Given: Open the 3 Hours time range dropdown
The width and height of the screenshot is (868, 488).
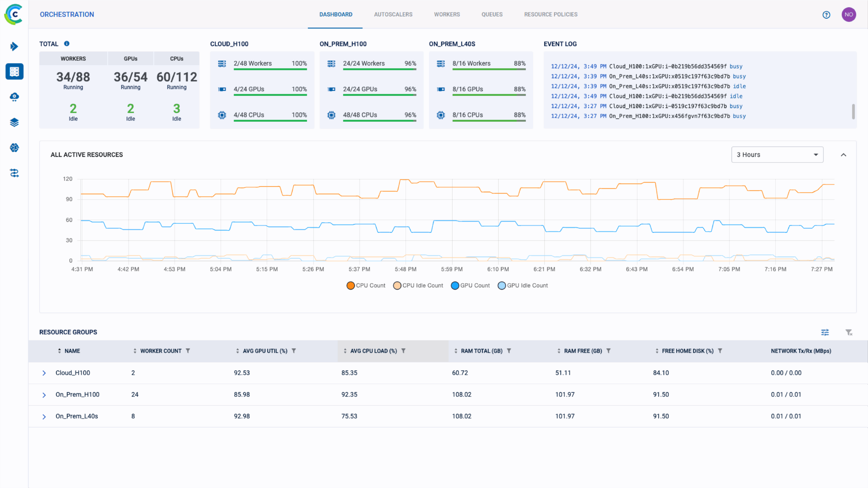Looking at the screenshot, I should tap(777, 155).
